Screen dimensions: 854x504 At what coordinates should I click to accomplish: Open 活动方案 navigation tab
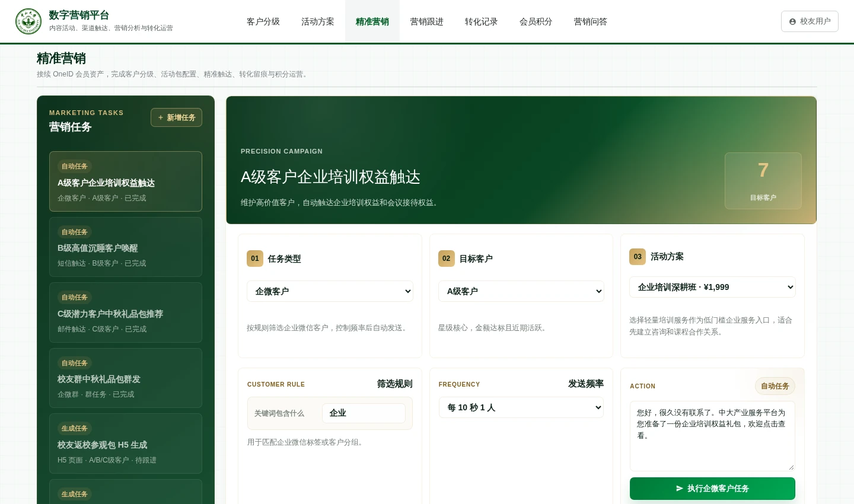pos(318,21)
